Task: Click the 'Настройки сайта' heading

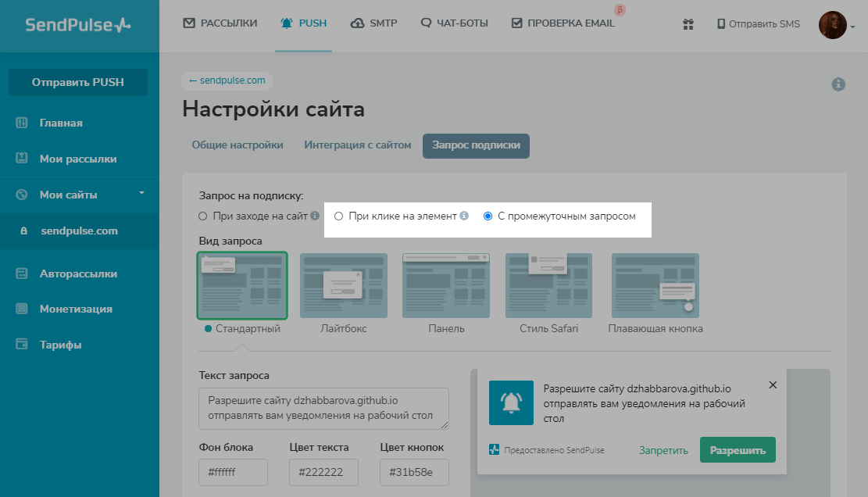Action: 273,109
